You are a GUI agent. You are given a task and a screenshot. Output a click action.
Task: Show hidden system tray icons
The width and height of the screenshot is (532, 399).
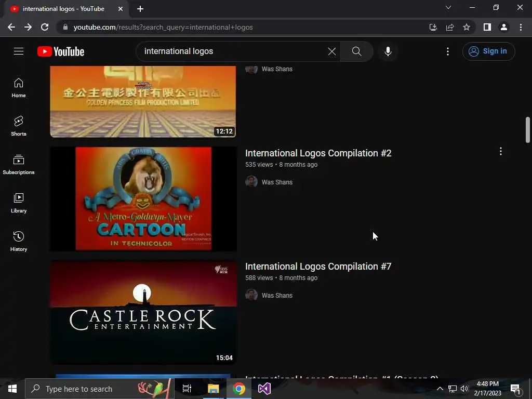(440, 389)
